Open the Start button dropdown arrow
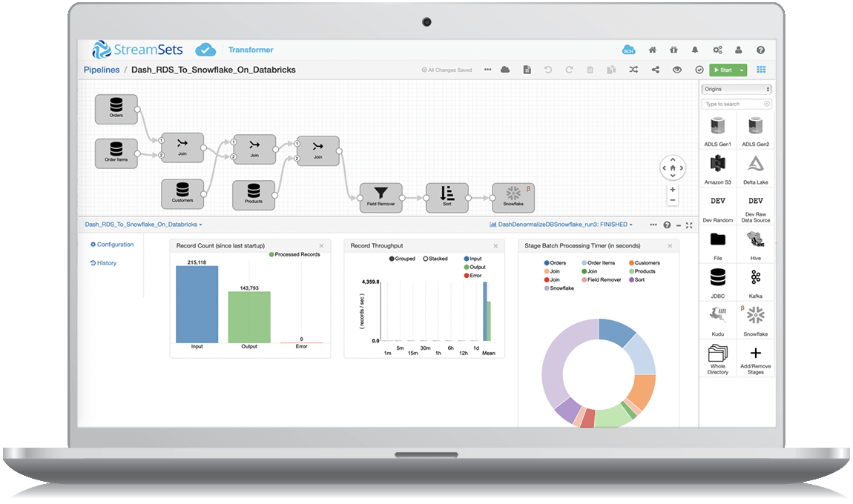The height and width of the screenshot is (504, 853). tap(742, 70)
